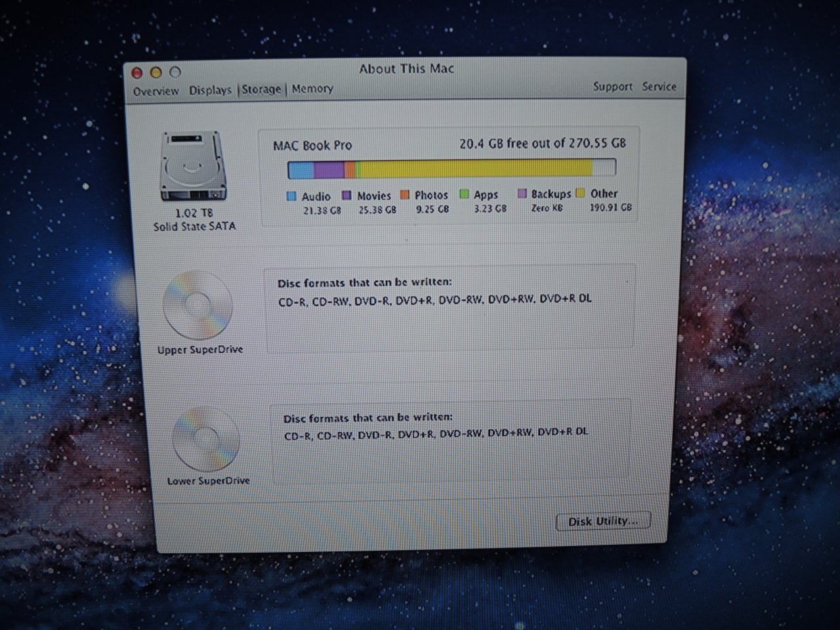Click the '190.91 GB' Other value
This screenshot has width=840, height=630.
coord(610,207)
